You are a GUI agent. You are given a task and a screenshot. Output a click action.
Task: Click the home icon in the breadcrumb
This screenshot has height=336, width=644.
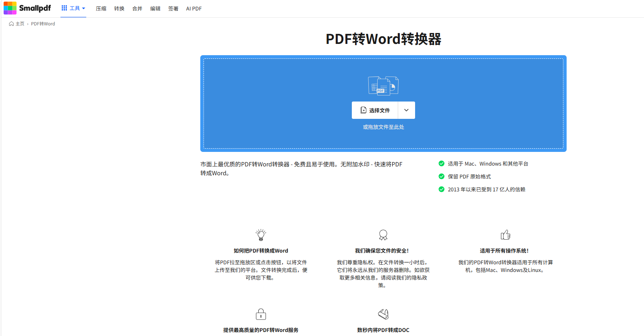click(11, 24)
